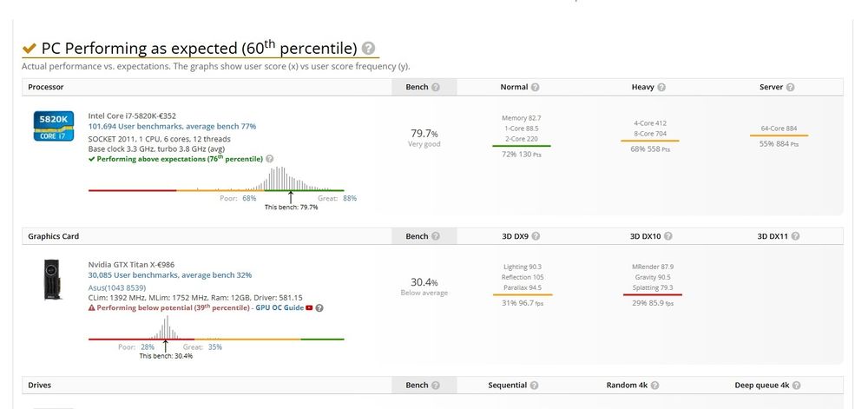Click help icon next to 3D DX11
Screen dimensions: 868x409
pyautogui.click(x=795, y=236)
